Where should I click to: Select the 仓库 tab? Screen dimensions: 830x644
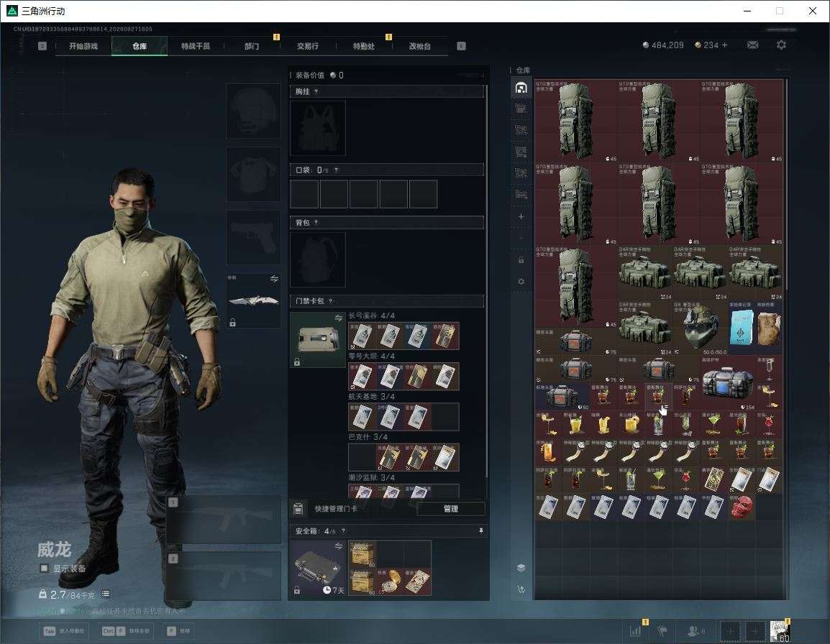click(x=140, y=46)
